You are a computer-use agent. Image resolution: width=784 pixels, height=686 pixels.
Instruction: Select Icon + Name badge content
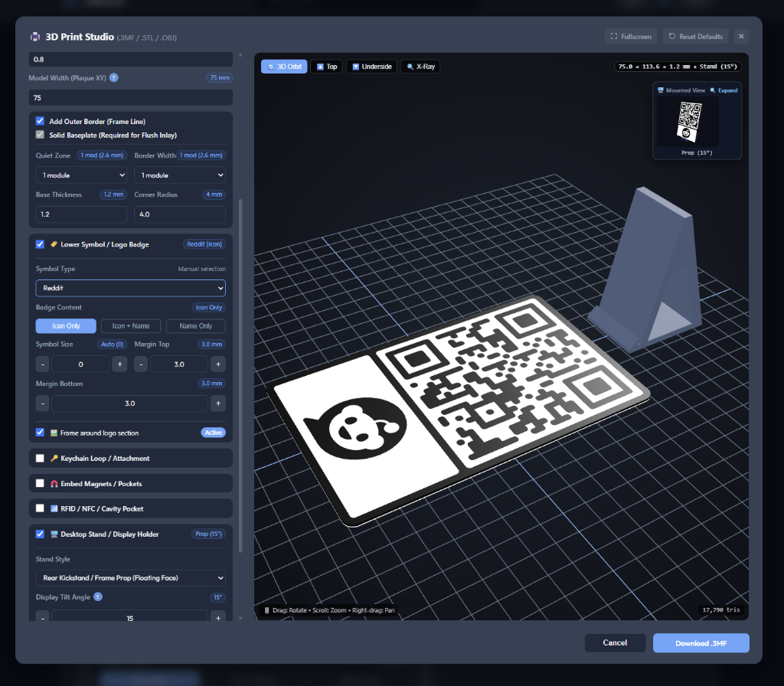[130, 326]
